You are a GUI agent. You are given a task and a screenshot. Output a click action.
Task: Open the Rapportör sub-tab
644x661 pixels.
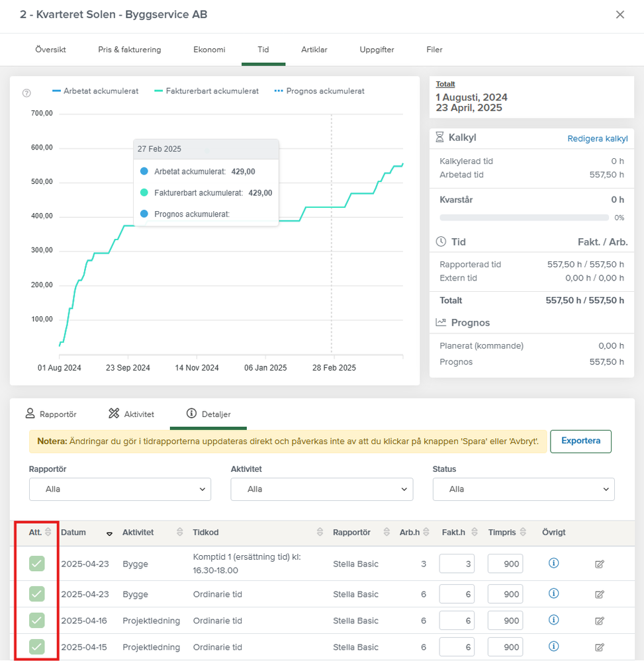pos(51,414)
